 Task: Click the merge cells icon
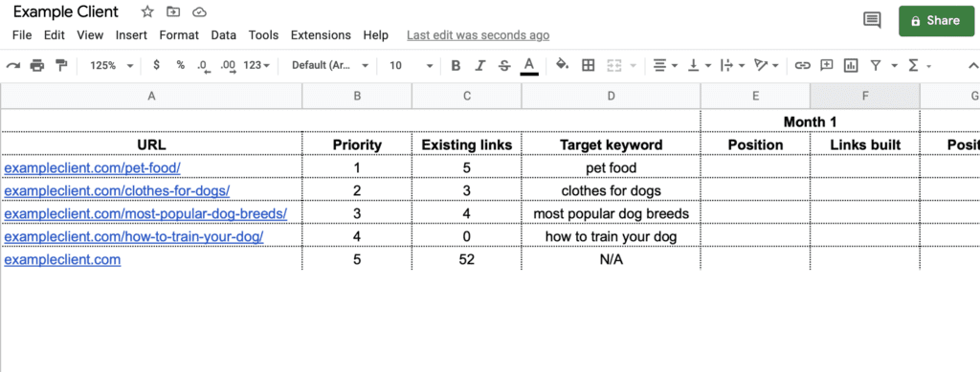614,65
